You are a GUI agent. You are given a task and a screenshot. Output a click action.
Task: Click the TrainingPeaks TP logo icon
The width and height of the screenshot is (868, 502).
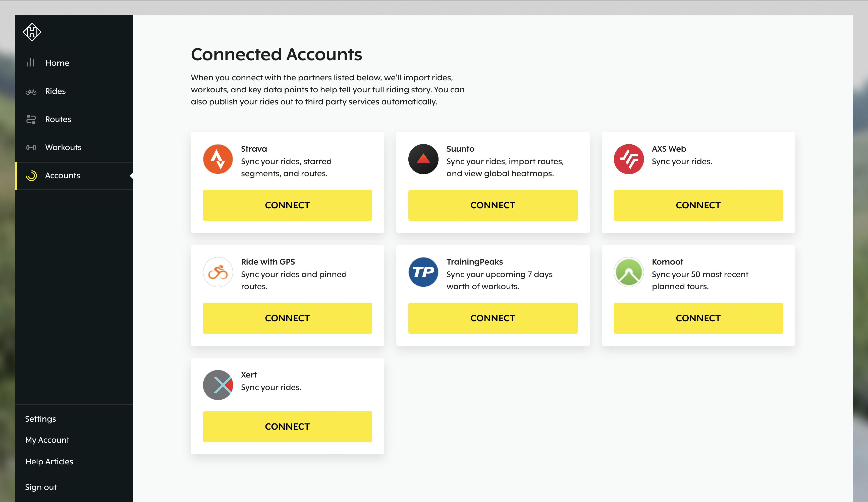click(x=423, y=272)
